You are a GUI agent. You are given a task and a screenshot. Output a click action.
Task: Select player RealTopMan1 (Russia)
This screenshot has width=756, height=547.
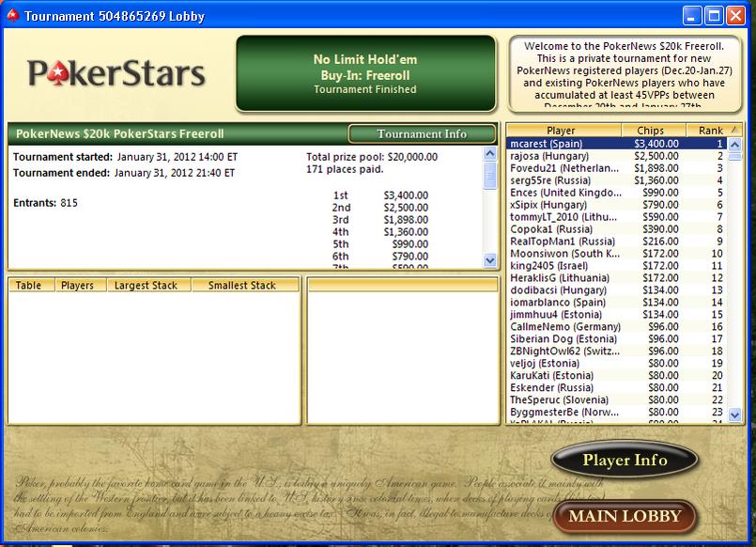617,242
